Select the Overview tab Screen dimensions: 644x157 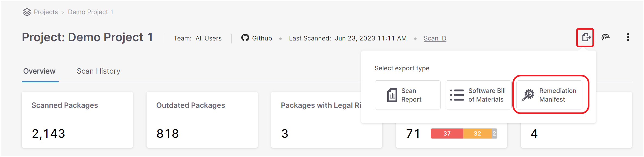[x=39, y=71]
